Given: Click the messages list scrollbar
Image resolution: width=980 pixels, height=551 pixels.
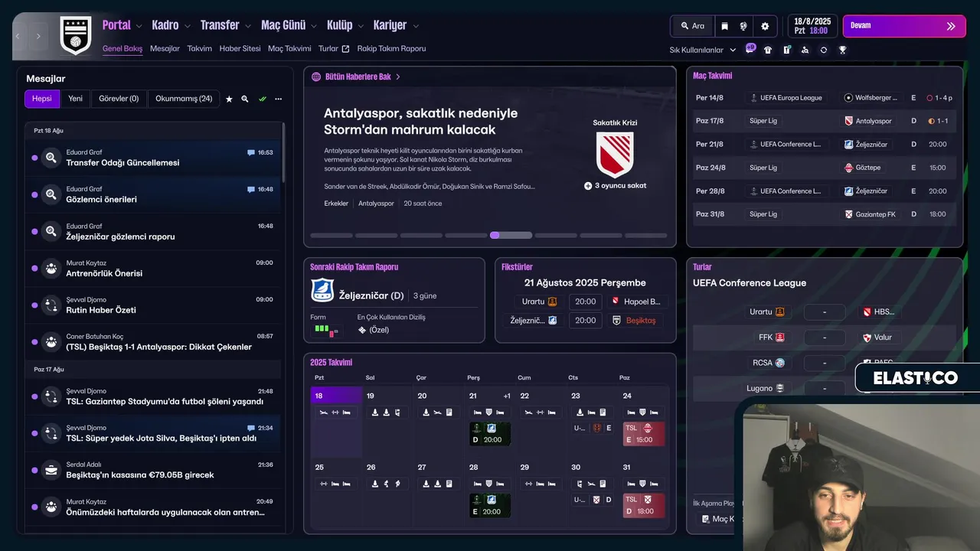Looking at the screenshot, I should tap(284, 153).
